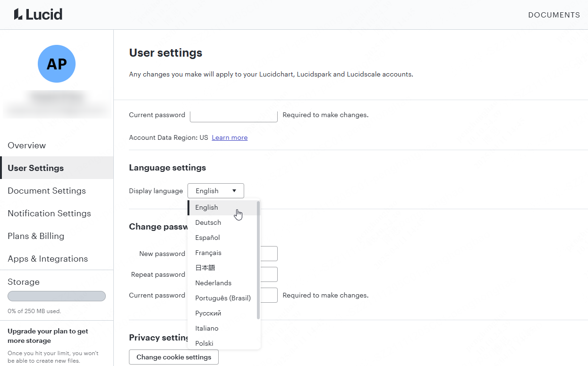The image size is (588, 366).
Task: Navigate to DOCUMENTS
Action: coord(554,15)
